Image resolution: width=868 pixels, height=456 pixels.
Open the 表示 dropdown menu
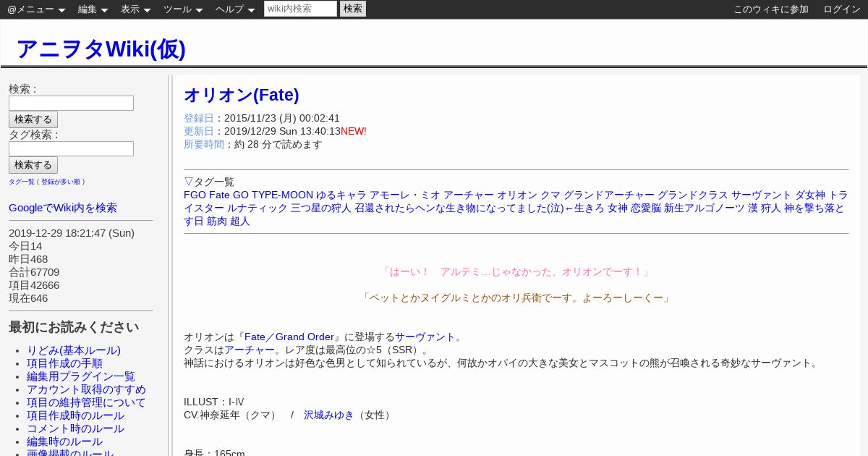[135, 9]
